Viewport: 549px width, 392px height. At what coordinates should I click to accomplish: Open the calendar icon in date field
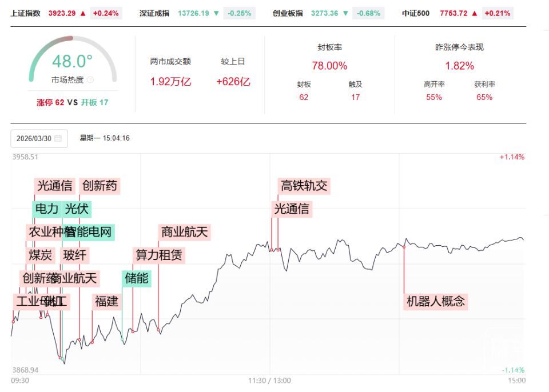pos(58,138)
